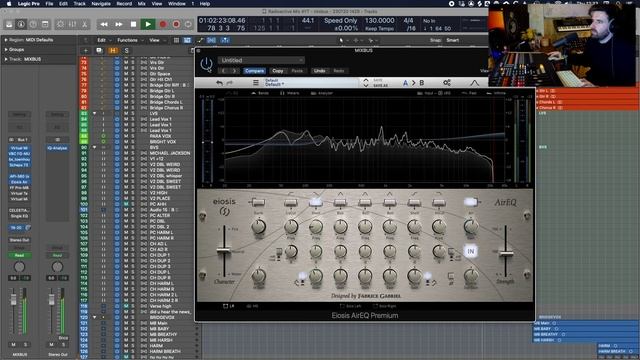Open the AirEQ hamburger menu icon
640x360 pixels.
tap(256, 83)
